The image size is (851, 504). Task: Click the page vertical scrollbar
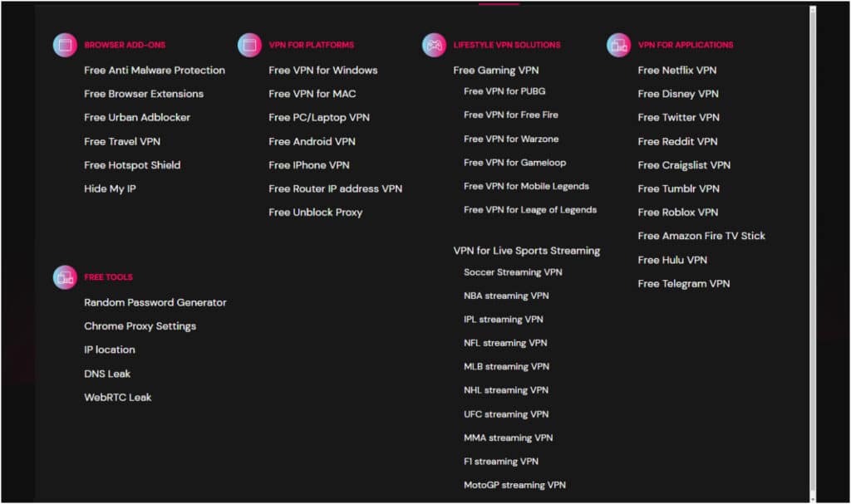coord(813,252)
